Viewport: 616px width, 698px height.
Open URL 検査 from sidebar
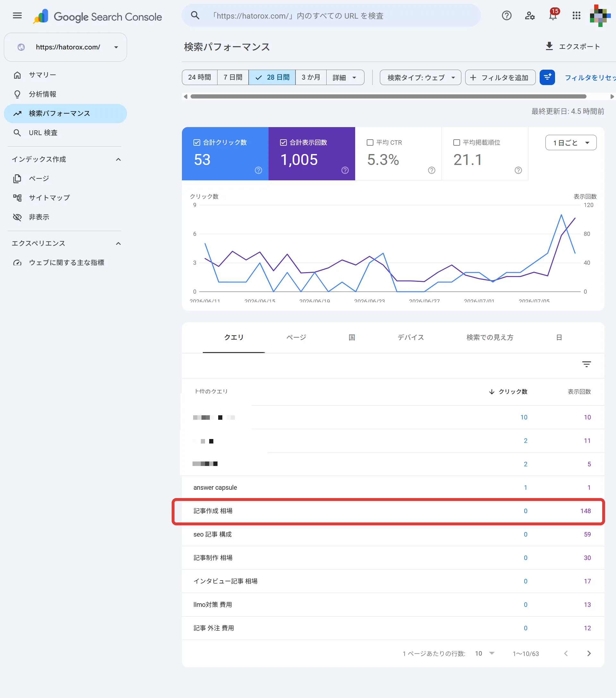pos(65,133)
